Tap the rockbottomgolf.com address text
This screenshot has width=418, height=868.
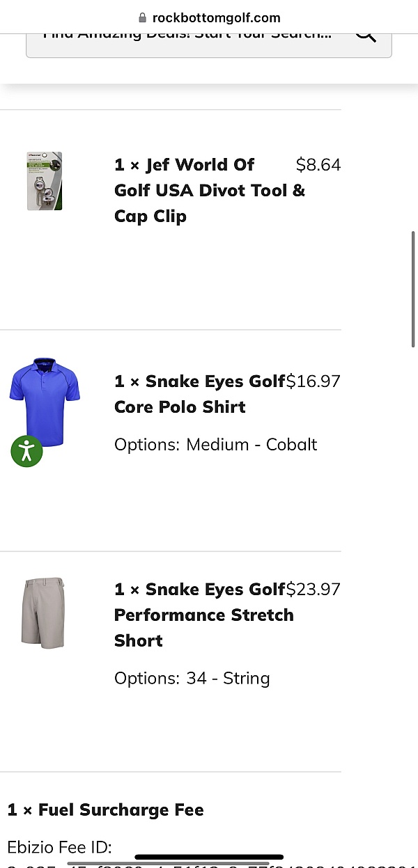(216, 17)
